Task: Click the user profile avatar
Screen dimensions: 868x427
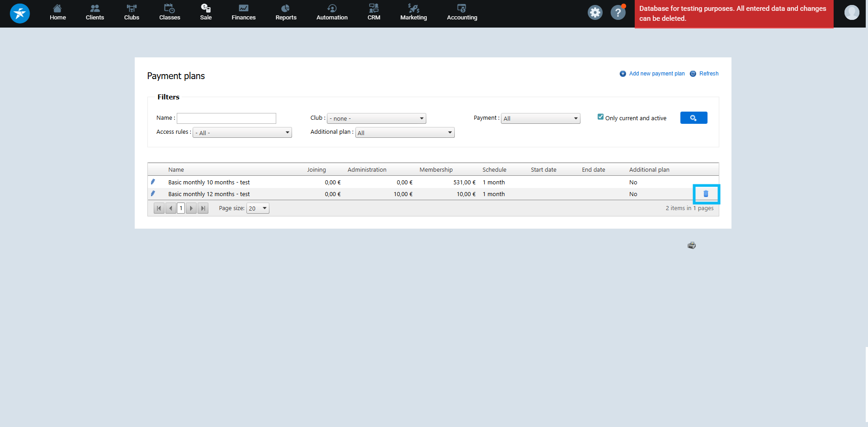Action: [851, 13]
